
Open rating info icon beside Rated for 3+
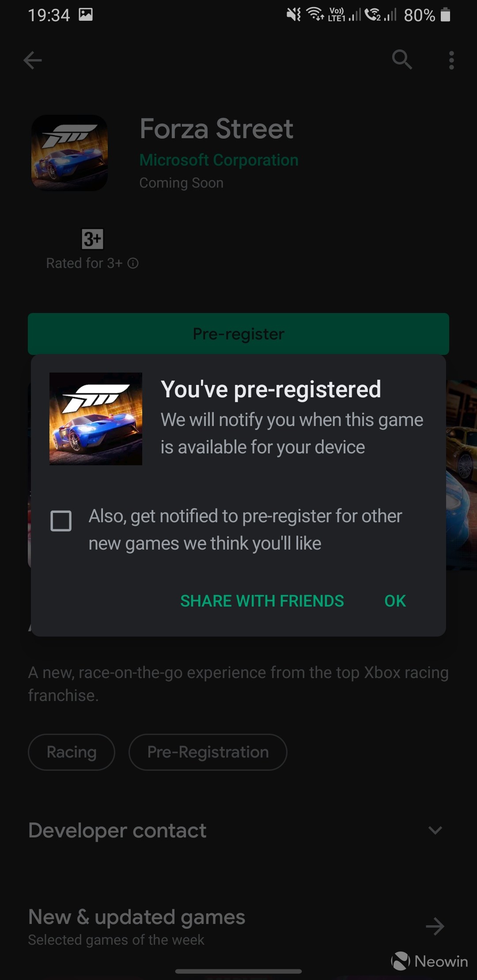tap(133, 264)
